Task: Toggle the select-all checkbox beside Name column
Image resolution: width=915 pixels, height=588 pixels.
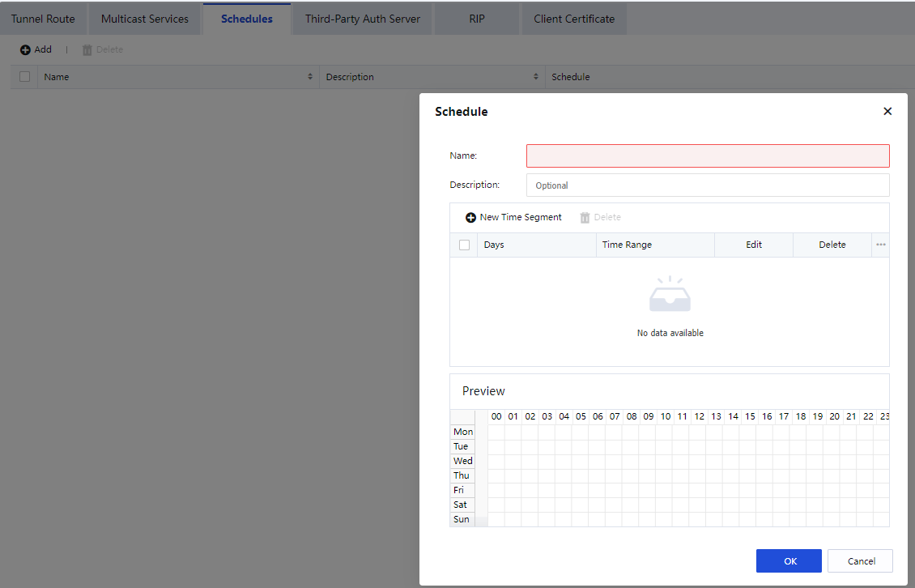Action: [24, 77]
